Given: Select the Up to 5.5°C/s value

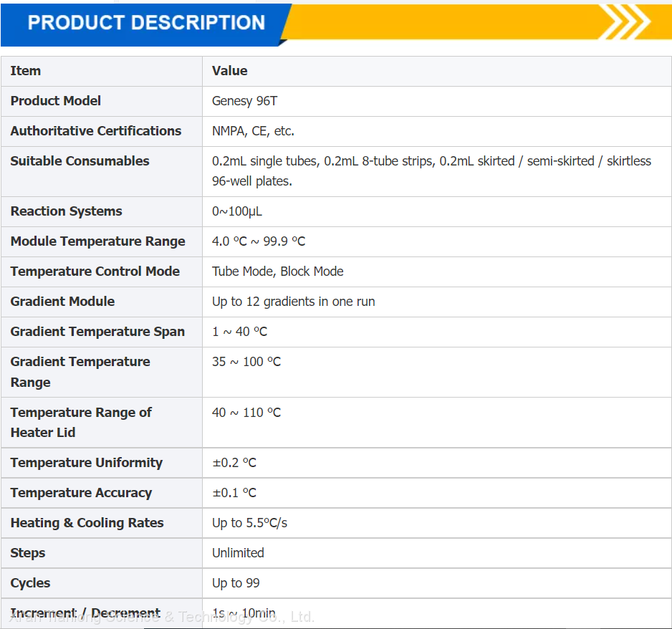Looking at the screenshot, I should (x=249, y=523).
